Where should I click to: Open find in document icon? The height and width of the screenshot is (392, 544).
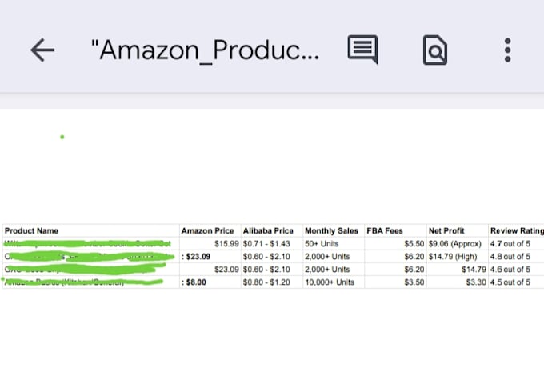(x=435, y=50)
